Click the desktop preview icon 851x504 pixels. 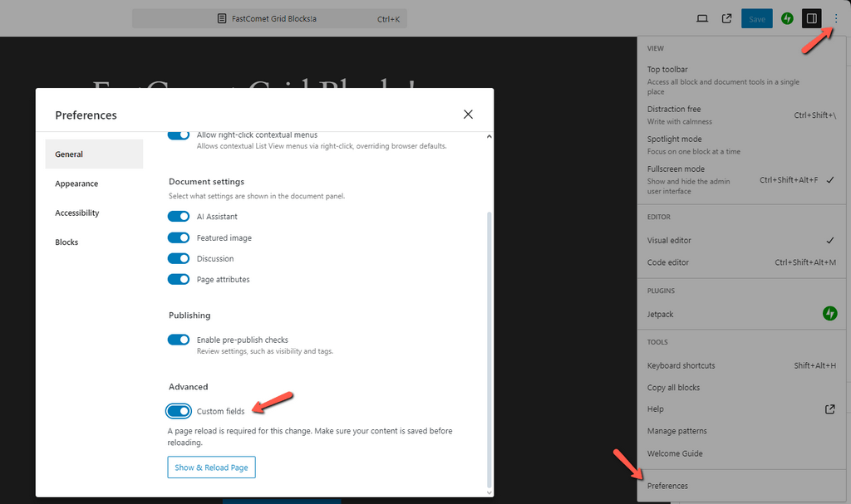point(701,17)
